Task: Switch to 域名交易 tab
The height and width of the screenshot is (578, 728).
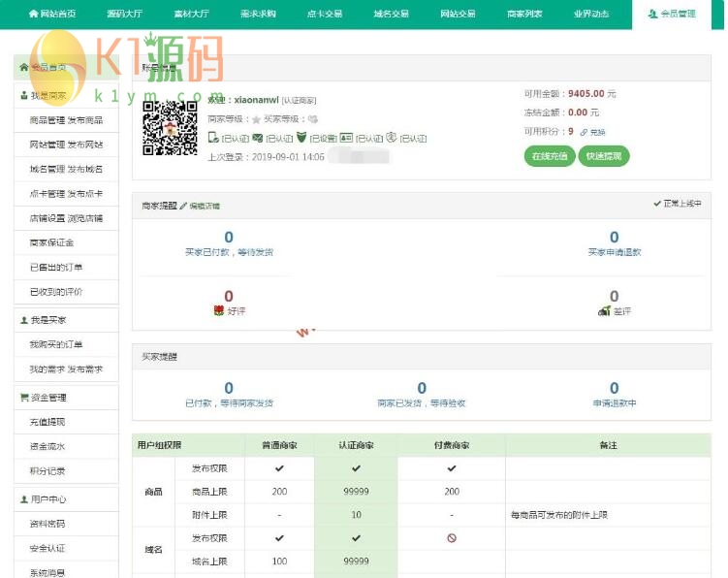Action: pos(392,14)
